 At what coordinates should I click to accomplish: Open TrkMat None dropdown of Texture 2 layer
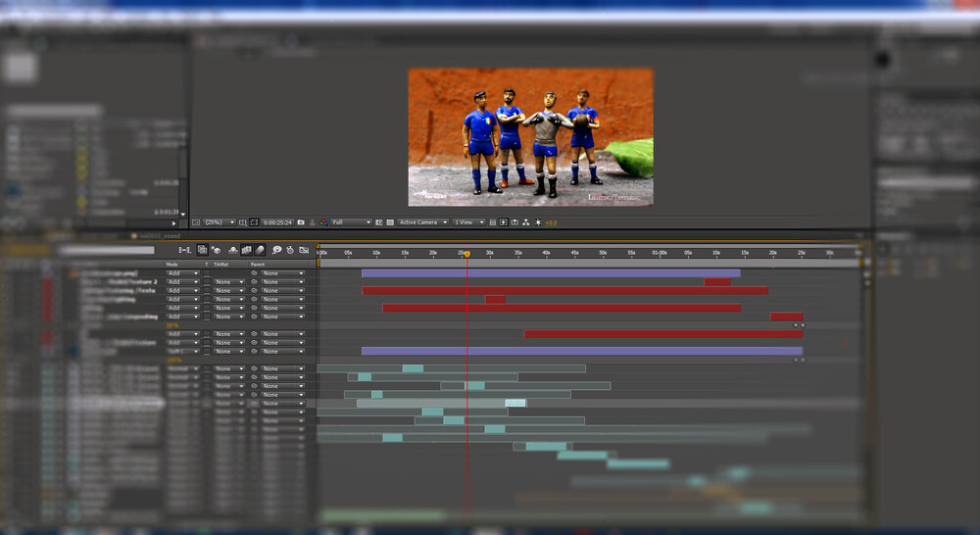point(229,282)
